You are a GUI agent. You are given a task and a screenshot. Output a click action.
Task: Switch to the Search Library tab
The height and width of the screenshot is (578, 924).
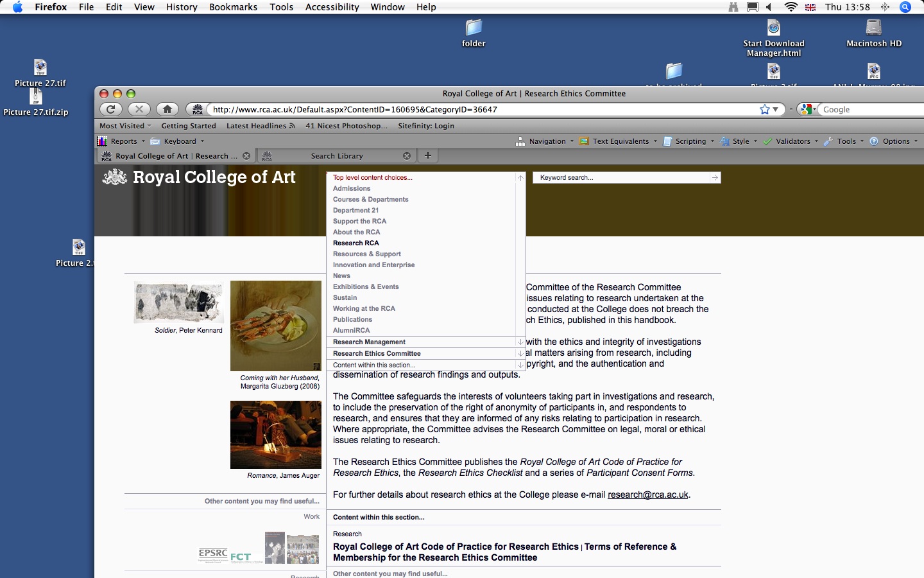[x=337, y=156]
